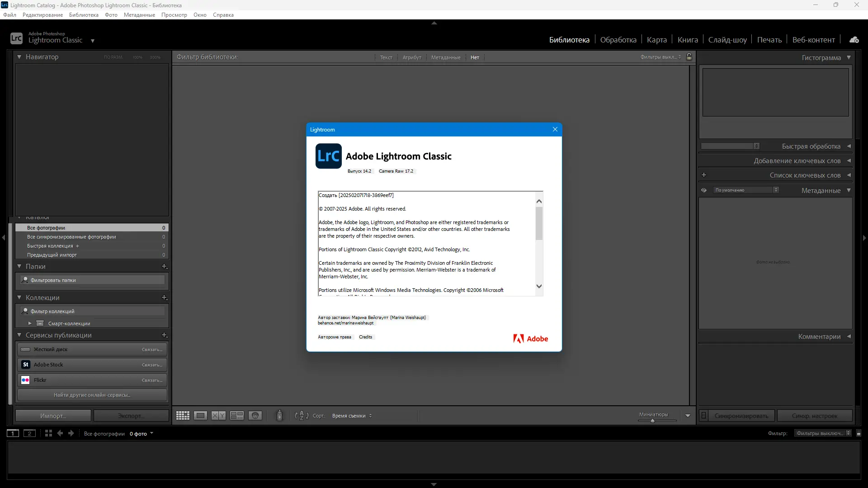Open the Метаданные menu
This screenshot has height=488, width=868.
139,15
